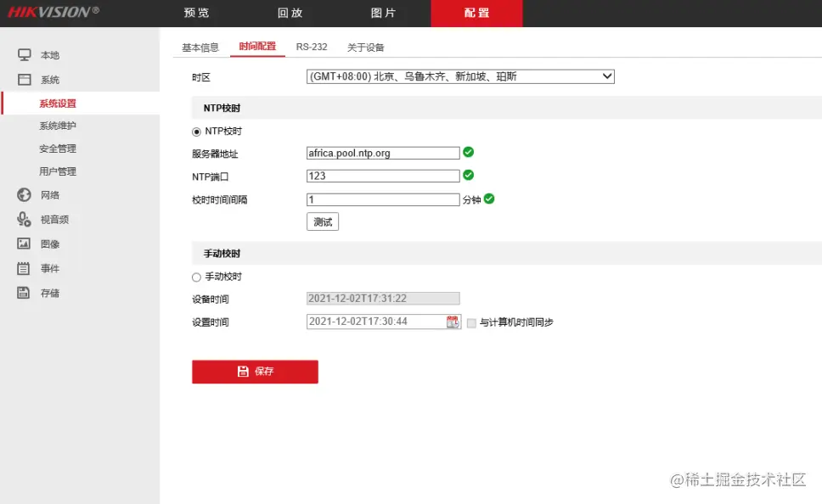Open the 图片 top menu
Viewport: 822px width, 504px height.
[383, 13]
